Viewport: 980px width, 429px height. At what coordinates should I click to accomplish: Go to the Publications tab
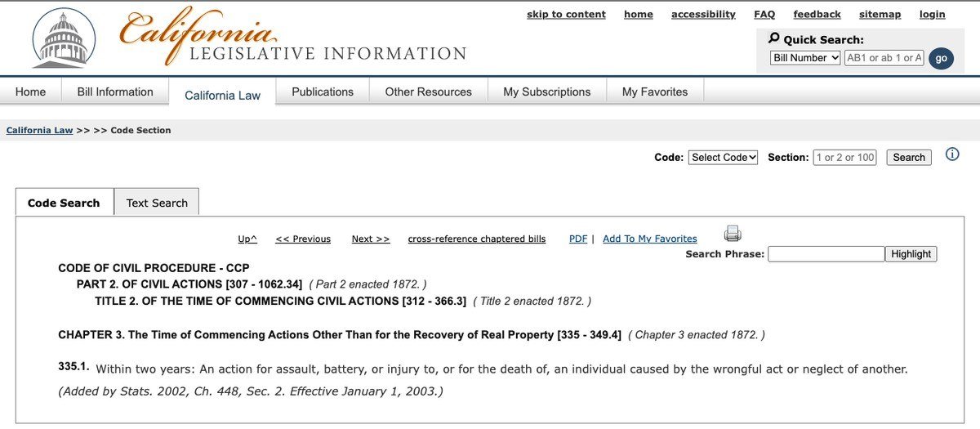tap(323, 92)
